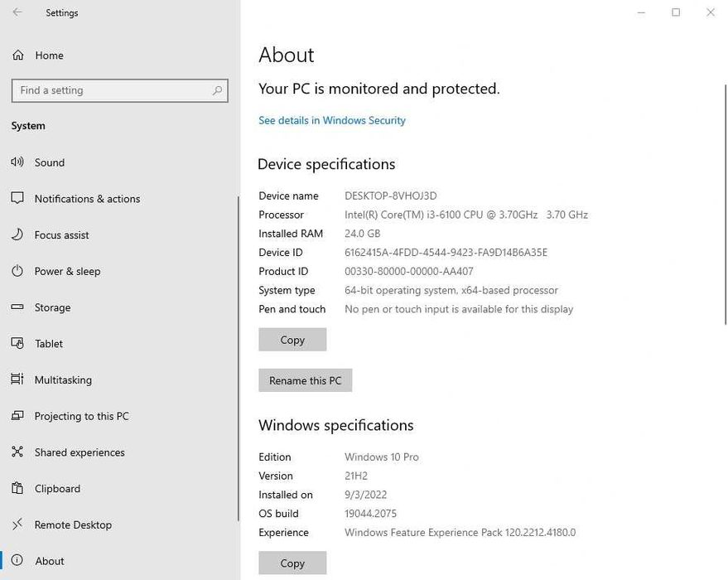This screenshot has height=580, width=728.
Task: Select Device ID 6162415A-4FDD value
Action: [446, 252]
